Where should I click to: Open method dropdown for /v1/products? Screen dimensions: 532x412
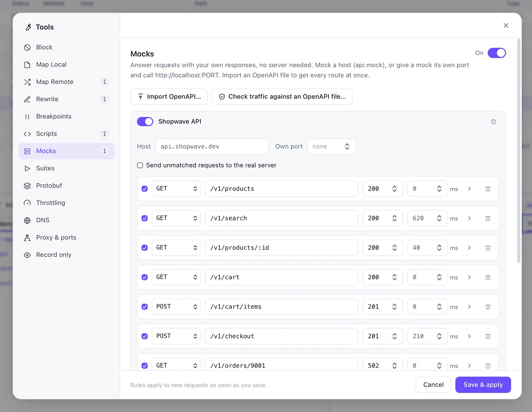click(176, 189)
